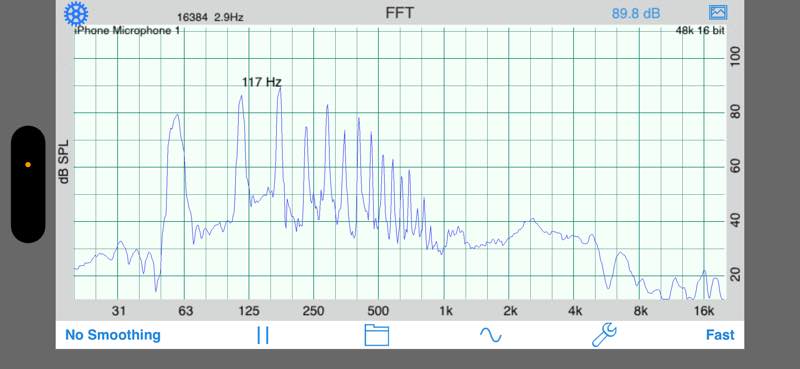800x369 pixels.
Task: Tap the iPhone Microphone 1 input label
Action: pyautogui.click(x=128, y=31)
